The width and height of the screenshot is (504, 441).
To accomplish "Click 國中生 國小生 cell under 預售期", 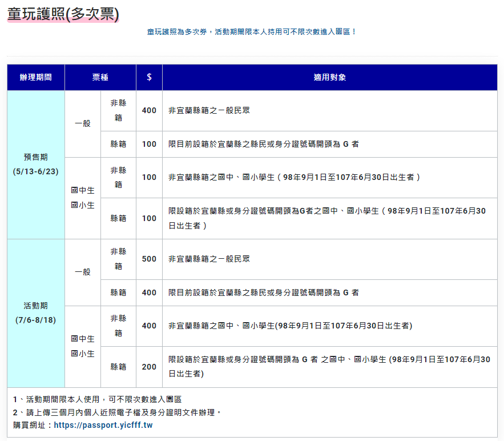I will (x=83, y=198).
